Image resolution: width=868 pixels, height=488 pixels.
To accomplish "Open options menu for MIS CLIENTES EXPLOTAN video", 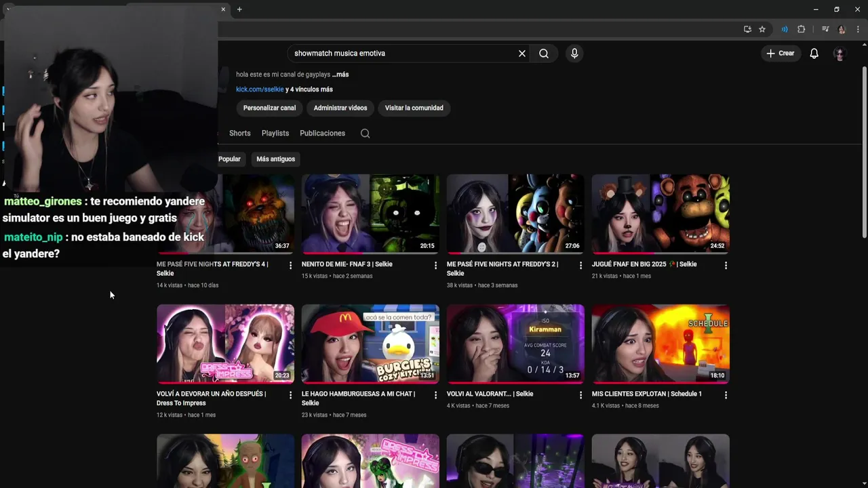I will click(726, 395).
